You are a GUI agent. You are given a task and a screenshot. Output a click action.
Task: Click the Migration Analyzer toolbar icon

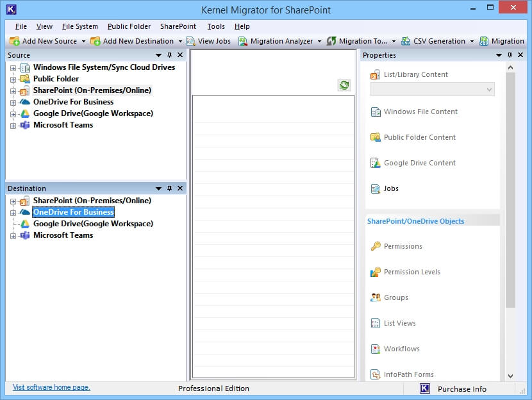(242, 42)
